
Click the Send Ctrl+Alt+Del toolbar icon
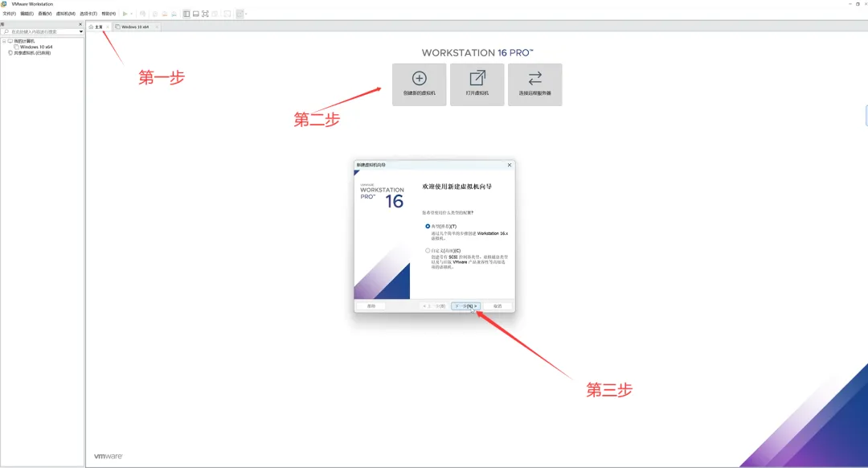tap(143, 14)
